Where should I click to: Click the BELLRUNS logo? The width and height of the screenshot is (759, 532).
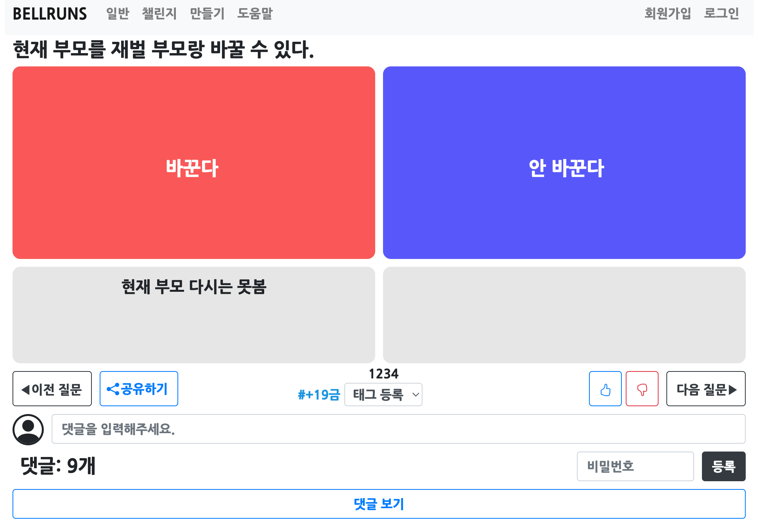(50, 14)
